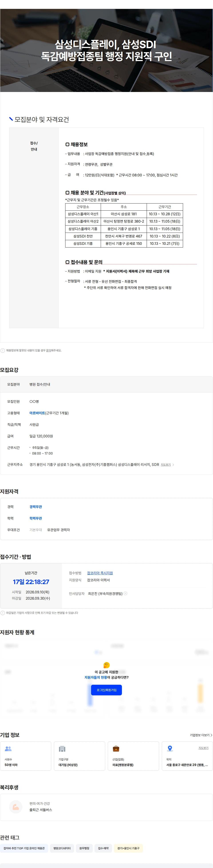213x868 pixels.
Task: Click period cell 10.13 ~ 10.22 (8日)
Action: point(165,236)
